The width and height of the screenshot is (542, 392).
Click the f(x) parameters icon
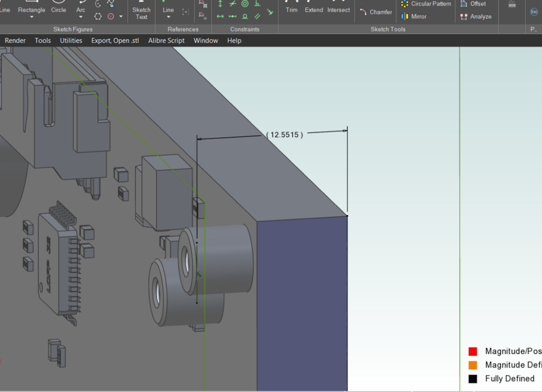tap(534, 12)
